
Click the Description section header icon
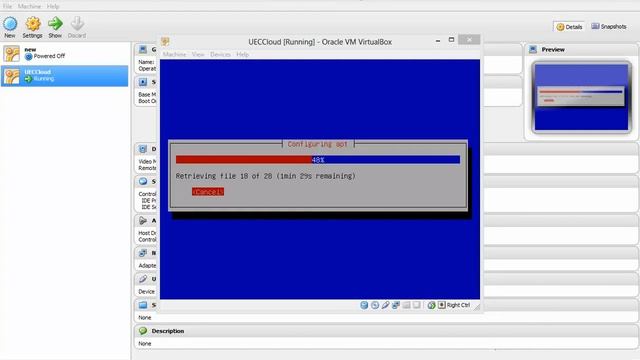coord(143,331)
